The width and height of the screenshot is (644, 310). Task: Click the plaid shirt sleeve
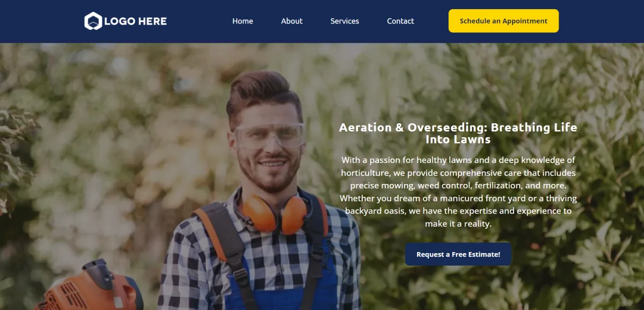(177, 268)
